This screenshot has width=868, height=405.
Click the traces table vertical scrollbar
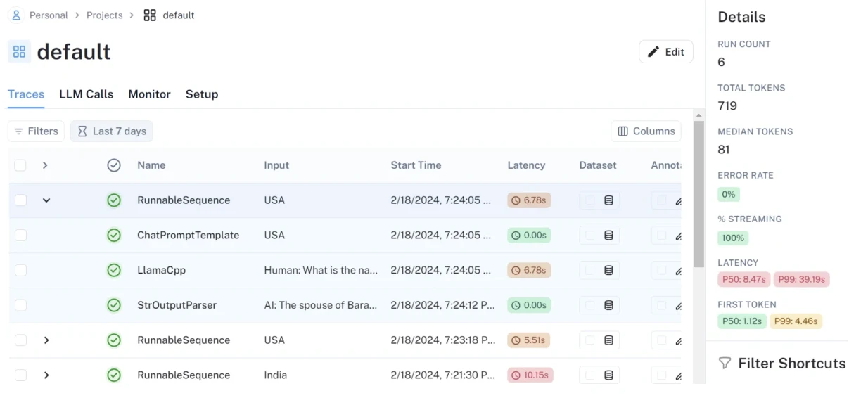point(698,193)
